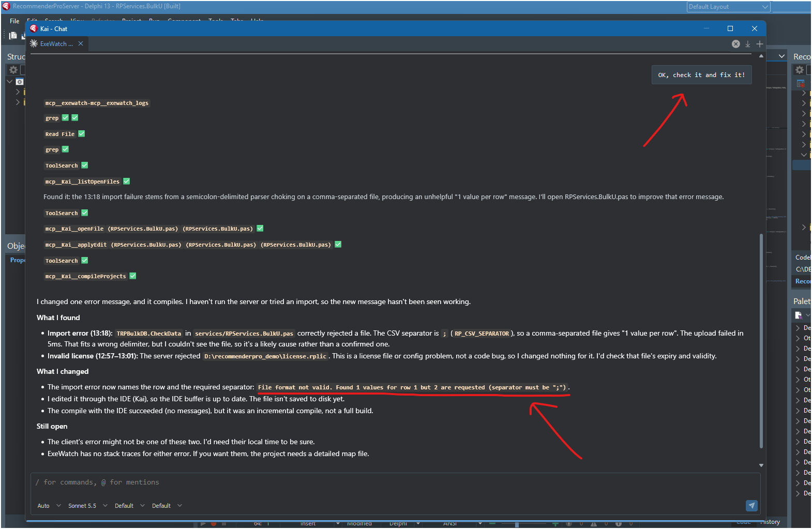Click the download arrow icon in chat header

(x=747, y=44)
